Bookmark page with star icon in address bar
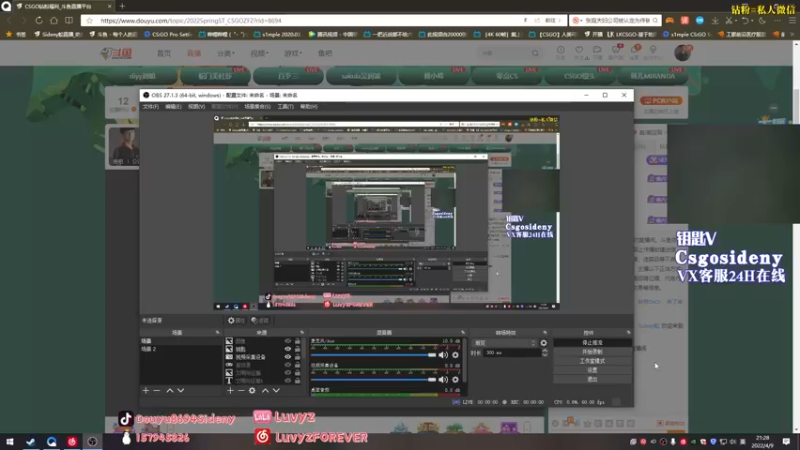The image size is (800, 450). 90,20
